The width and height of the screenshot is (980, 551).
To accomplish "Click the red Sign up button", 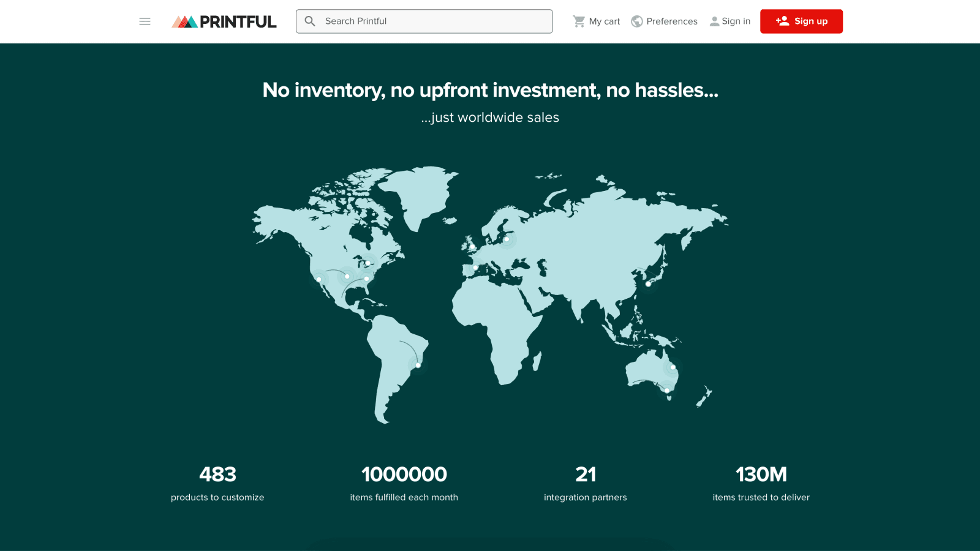I will pyautogui.click(x=801, y=21).
